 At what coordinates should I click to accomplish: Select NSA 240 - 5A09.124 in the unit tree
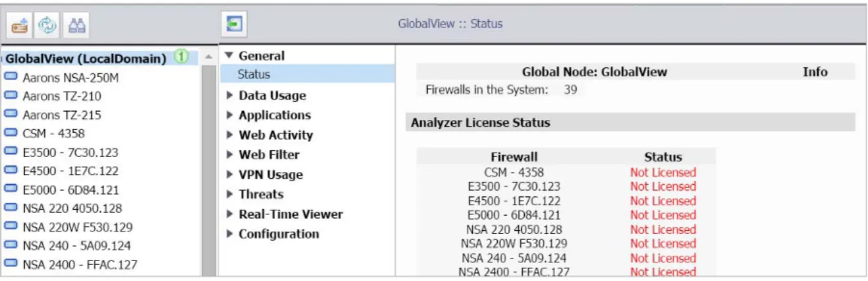(76, 246)
